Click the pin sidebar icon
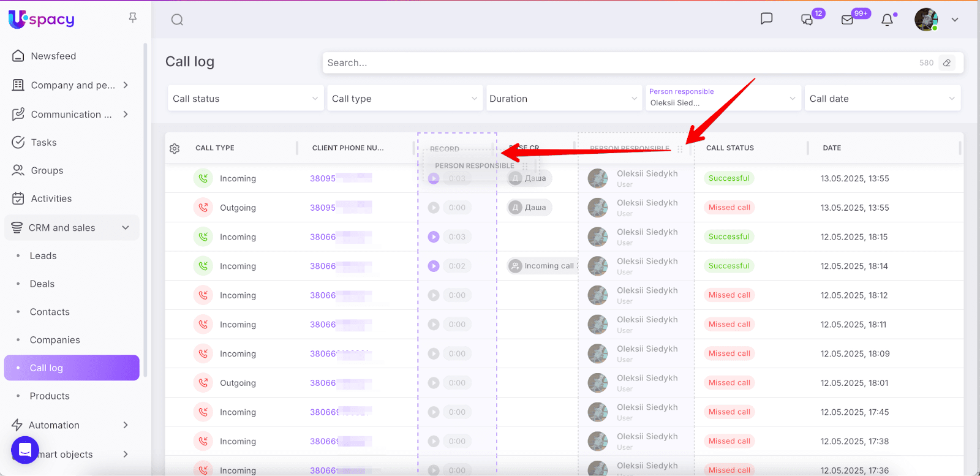The image size is (980, 476). (x=132, y=18)
